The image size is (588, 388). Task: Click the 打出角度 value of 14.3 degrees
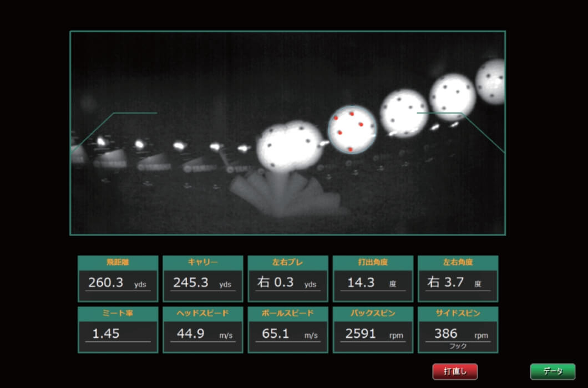point(372,283)
